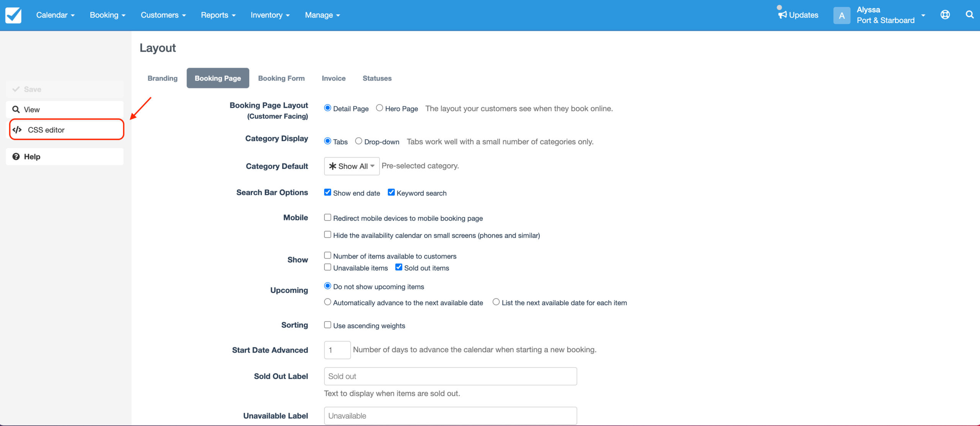Switch to the Branding tab
The height and width of the screenshot is (426, 980).
click(x=162, y=78)
